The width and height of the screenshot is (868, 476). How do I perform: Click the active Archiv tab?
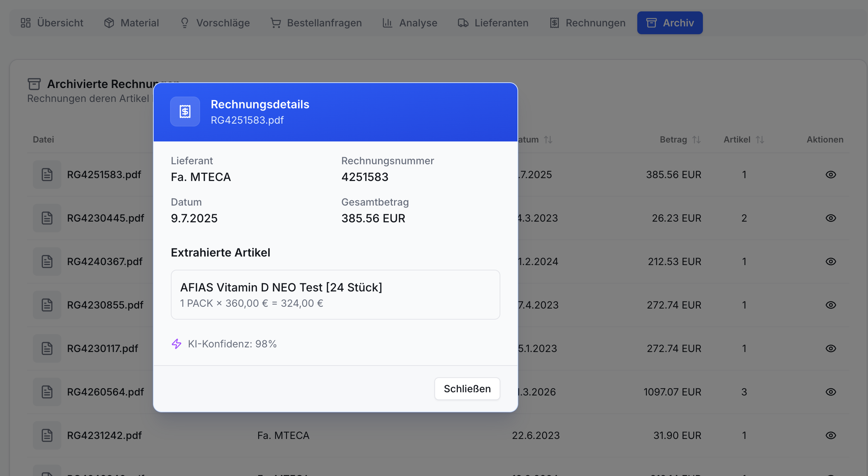tap(670, 23)
